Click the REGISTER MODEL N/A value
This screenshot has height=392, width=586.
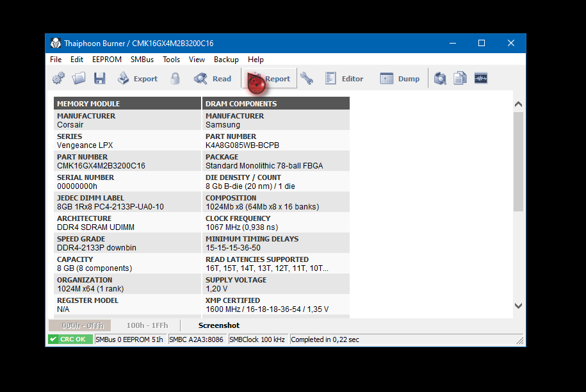tap(63, 309)
